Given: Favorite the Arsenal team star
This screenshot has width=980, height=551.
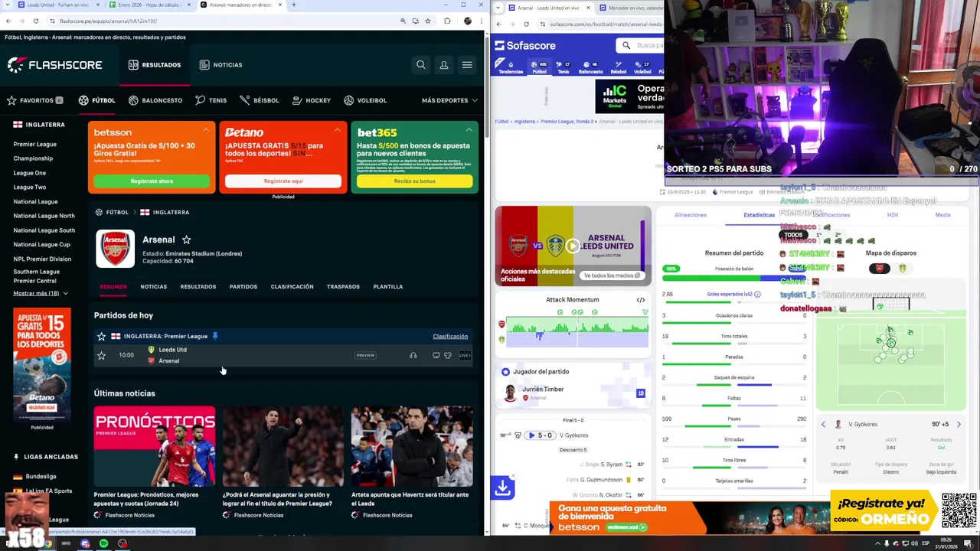Looking at the screenshot, I should [186, 240].
